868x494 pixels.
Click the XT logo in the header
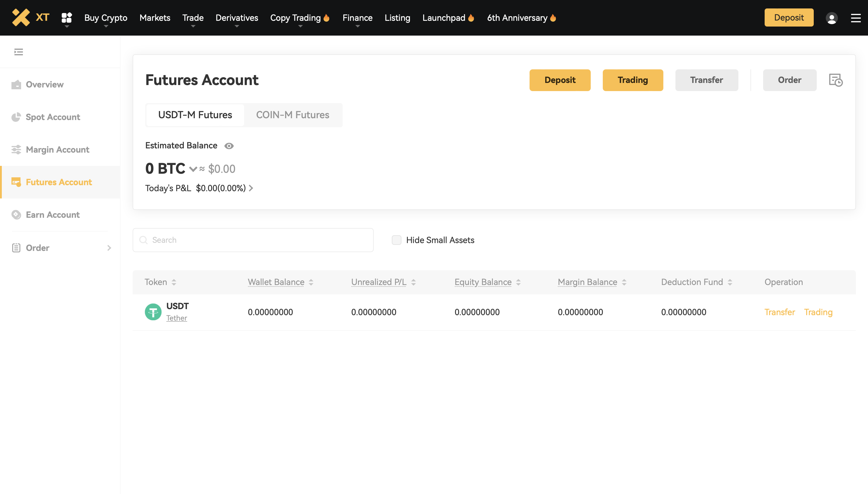click(30, 17)
